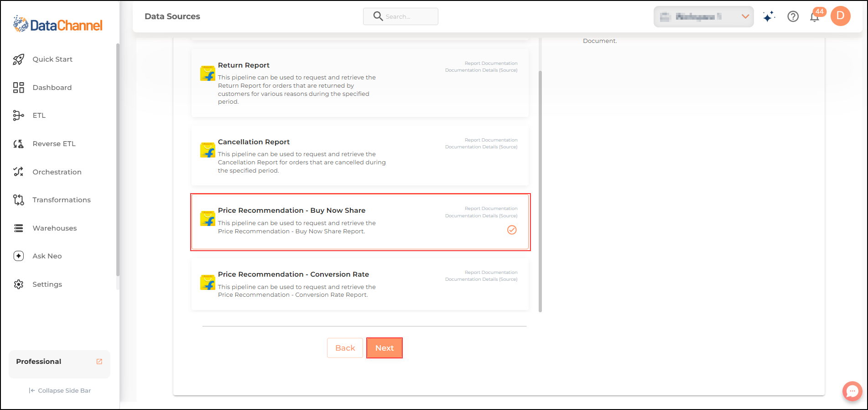Open Cancellation Report's Report Documentation link

[491, 140]
